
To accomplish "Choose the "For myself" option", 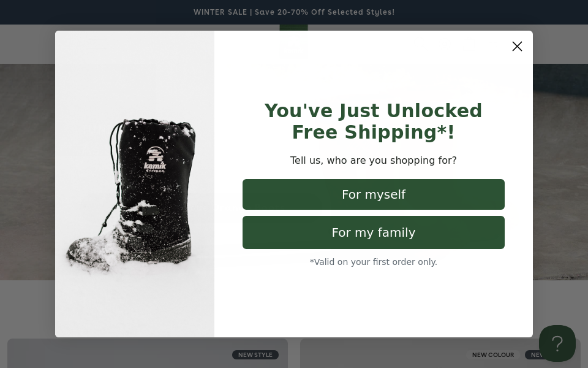I will coord(374,194).
